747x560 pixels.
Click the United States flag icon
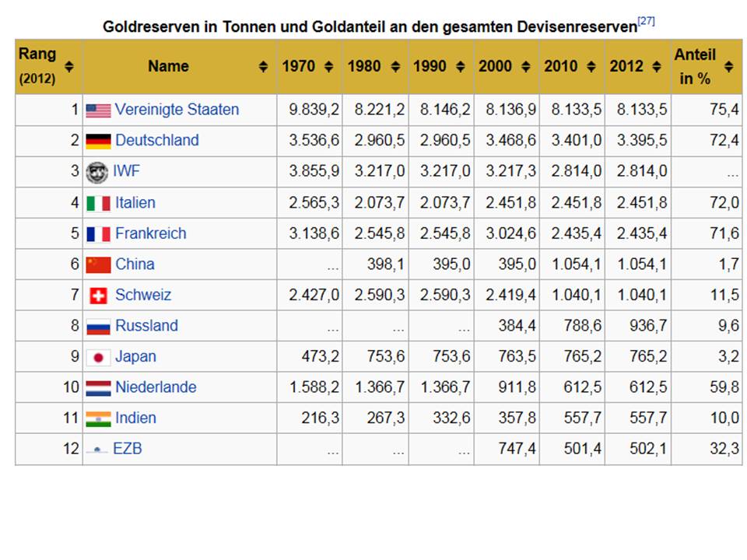[x=97, y=110]
